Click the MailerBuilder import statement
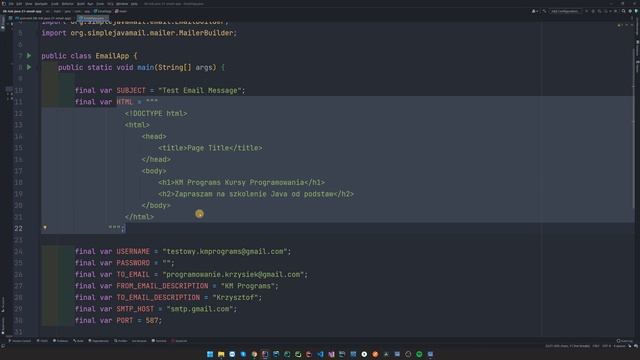The height and width of the screenshot is (360, 640). coord(139,33)
